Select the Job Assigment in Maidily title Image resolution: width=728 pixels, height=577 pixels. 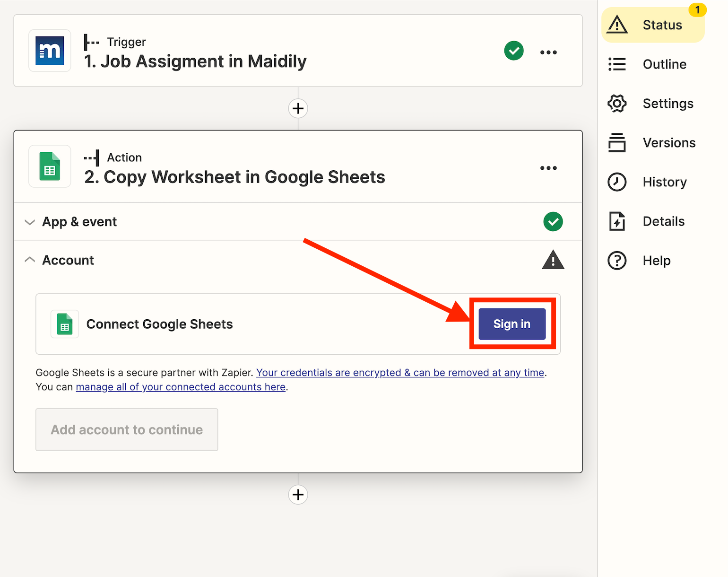tap(195, 61)
